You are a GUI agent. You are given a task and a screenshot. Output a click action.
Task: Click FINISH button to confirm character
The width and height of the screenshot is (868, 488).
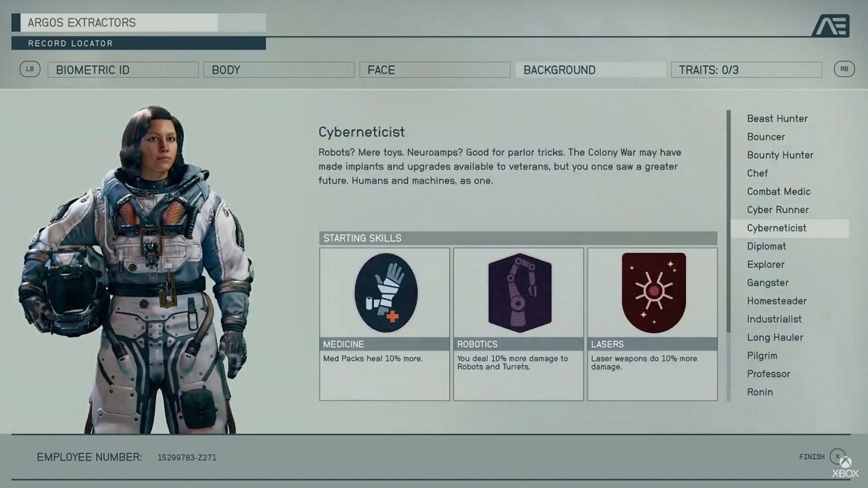[x=820, y=457]
